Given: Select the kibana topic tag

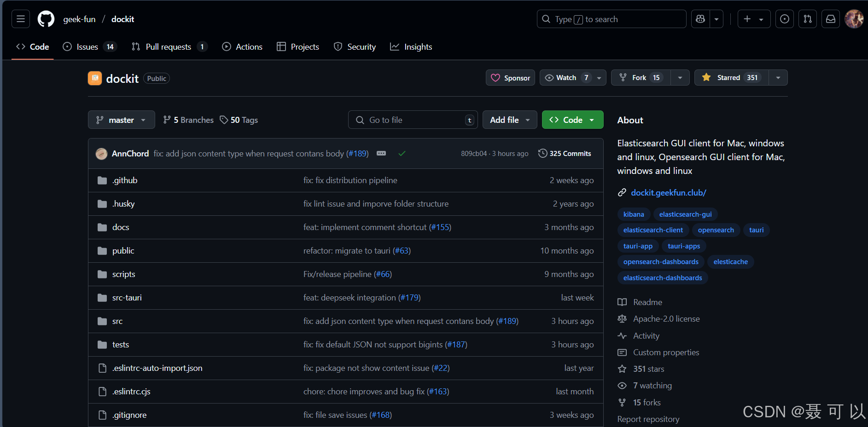Looking at the screenshot, I should pos(634,214).
